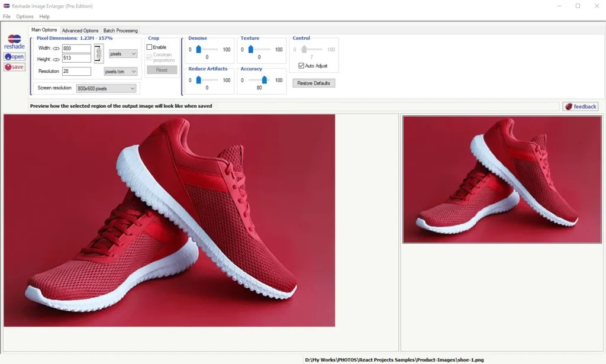Open the Batch Processing tab
This screenshot has width=606, height=364.
point(120,30)
